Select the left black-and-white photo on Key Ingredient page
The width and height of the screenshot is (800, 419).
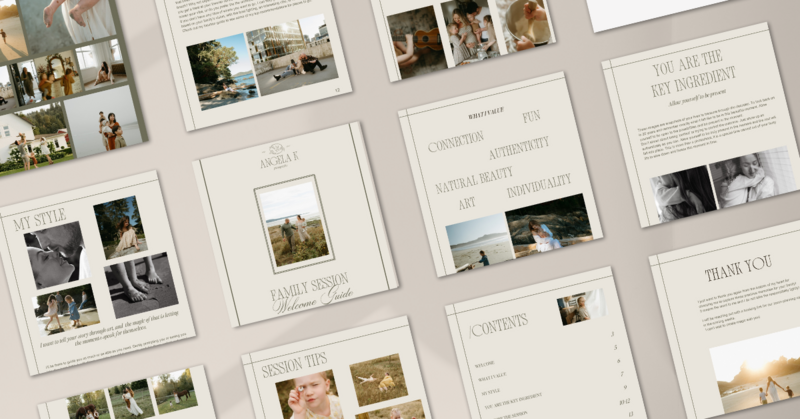(684, 193)
